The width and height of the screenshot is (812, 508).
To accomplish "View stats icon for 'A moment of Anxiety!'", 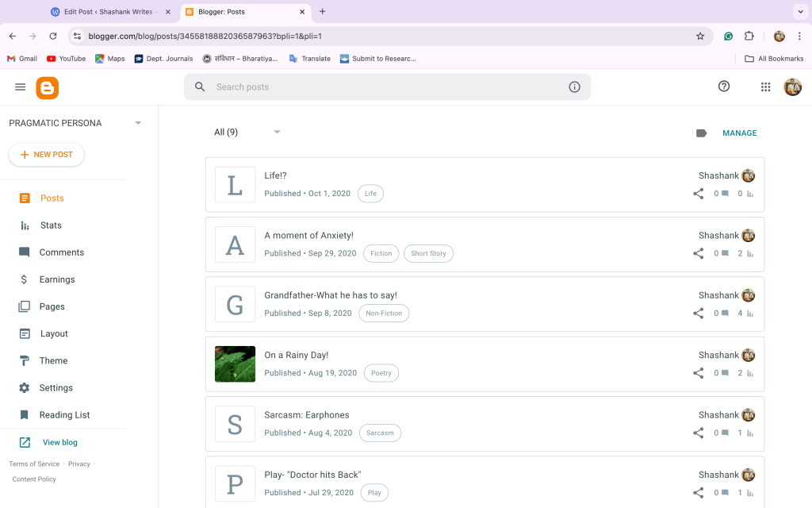I will tap(750, 254).
